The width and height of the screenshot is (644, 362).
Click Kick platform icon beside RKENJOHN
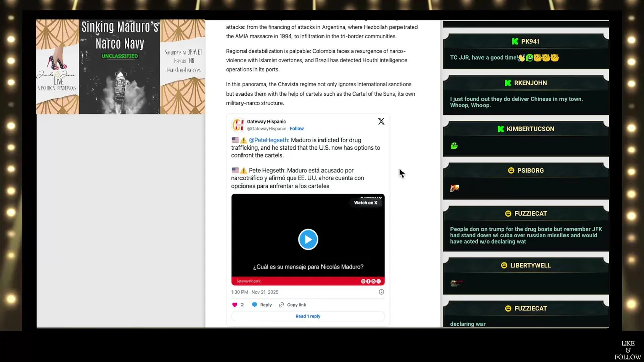(x=508, y=83)
